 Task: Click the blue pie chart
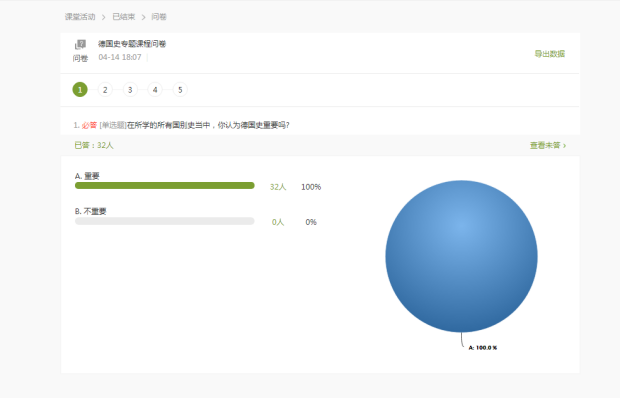point(461,256)
